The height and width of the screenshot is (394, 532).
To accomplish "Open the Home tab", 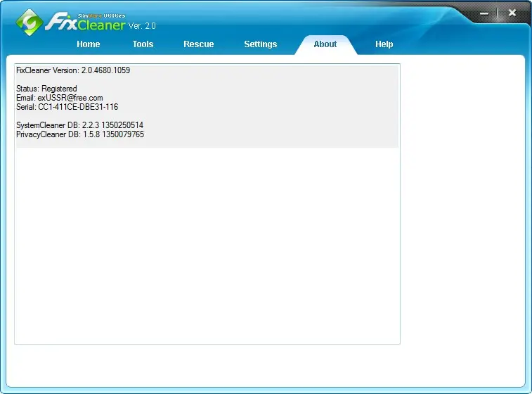I will click(x=89, y=44).
